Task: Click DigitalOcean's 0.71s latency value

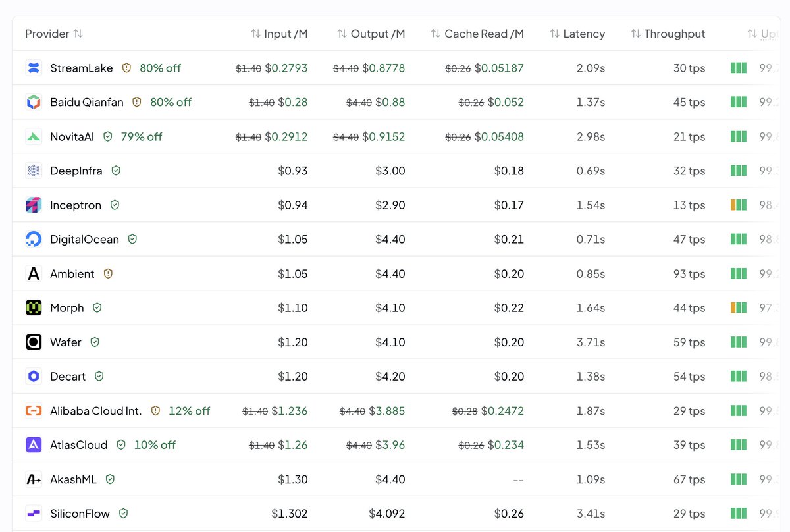Action: tap(591, 239)
